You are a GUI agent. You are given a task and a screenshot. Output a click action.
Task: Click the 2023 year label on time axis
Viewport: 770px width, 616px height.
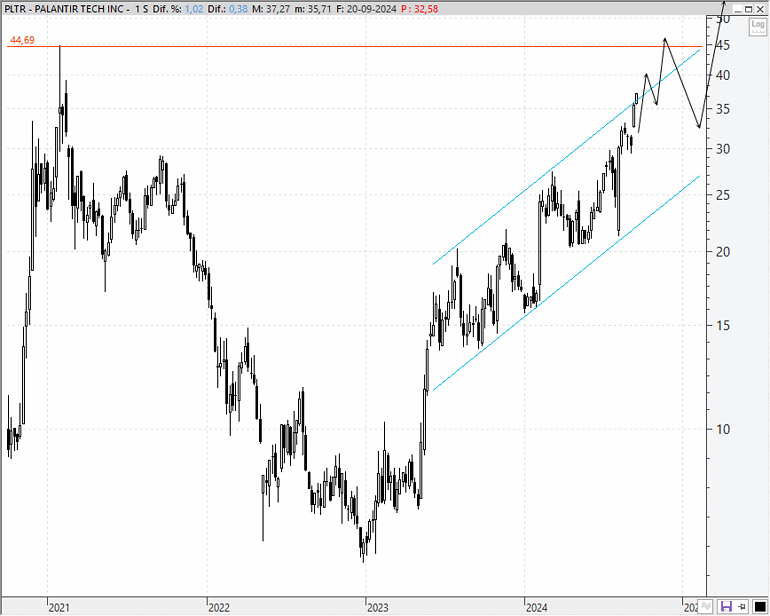378,608
